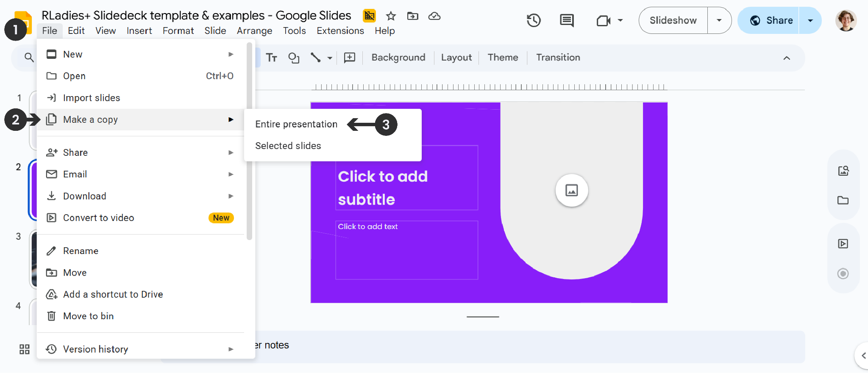This screenshot has width=868, height=373.
Task: Click the record circle icon in side panel
Action: 843,274
